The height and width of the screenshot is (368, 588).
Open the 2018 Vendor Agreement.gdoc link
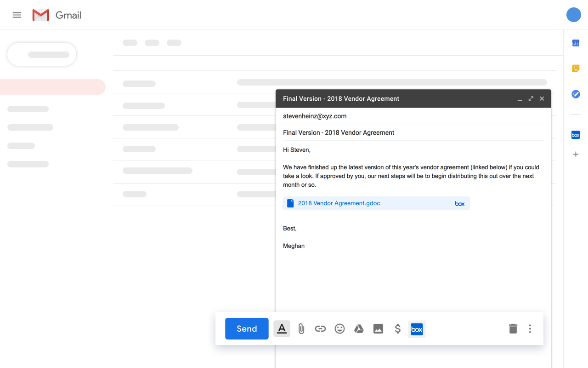pyautogui.click(x=339, y=203)
